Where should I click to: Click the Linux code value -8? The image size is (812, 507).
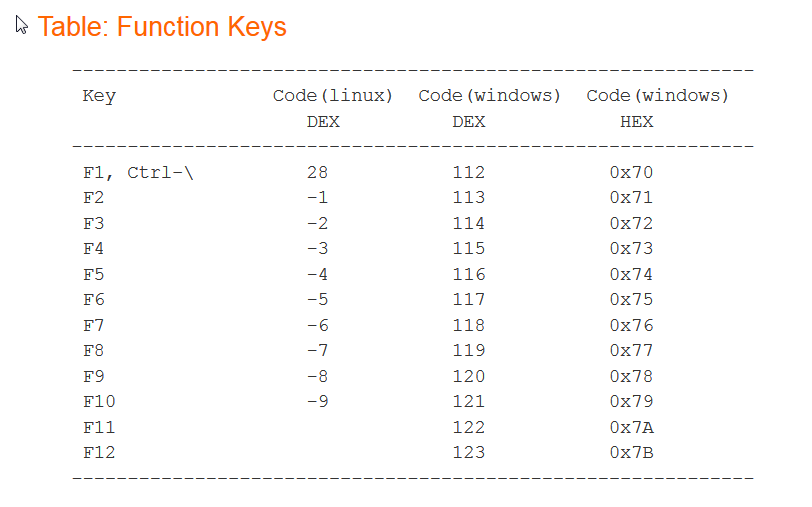click(318, 376)
